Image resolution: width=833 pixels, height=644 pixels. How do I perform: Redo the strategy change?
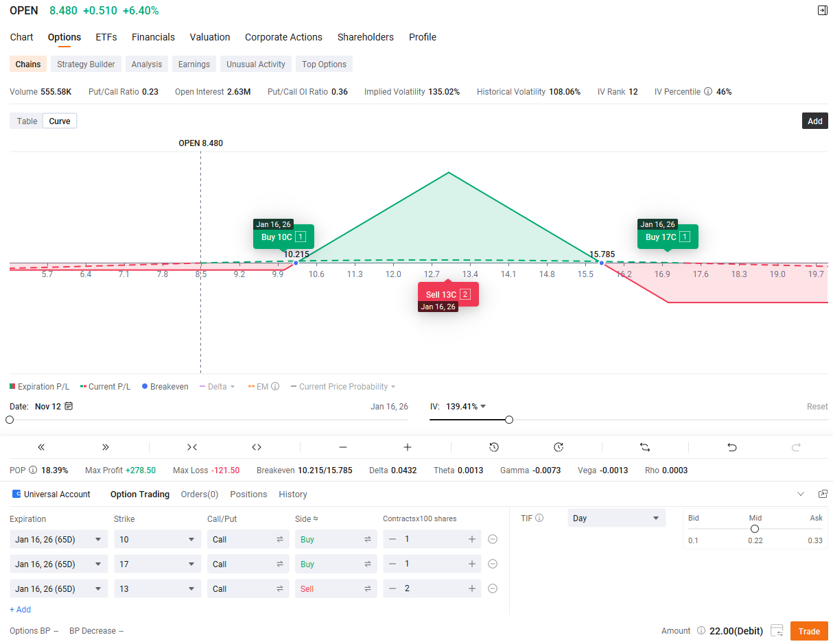coord(796,447)
